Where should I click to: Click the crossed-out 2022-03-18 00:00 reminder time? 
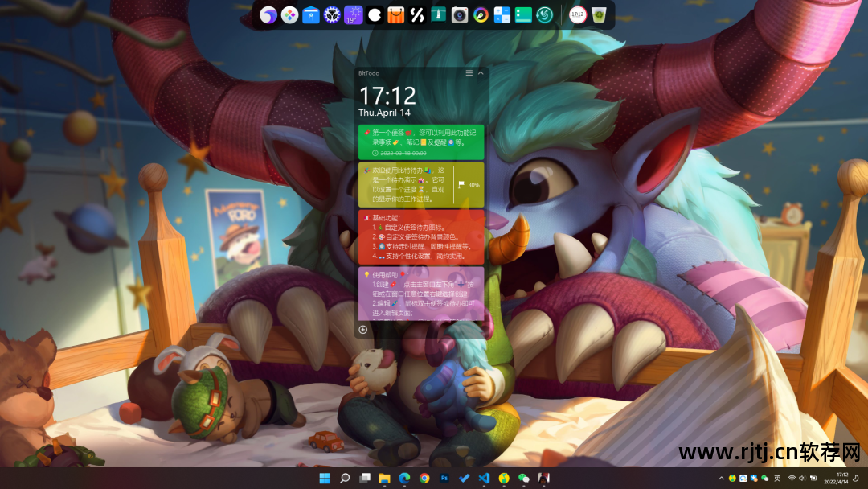point(403,153)
